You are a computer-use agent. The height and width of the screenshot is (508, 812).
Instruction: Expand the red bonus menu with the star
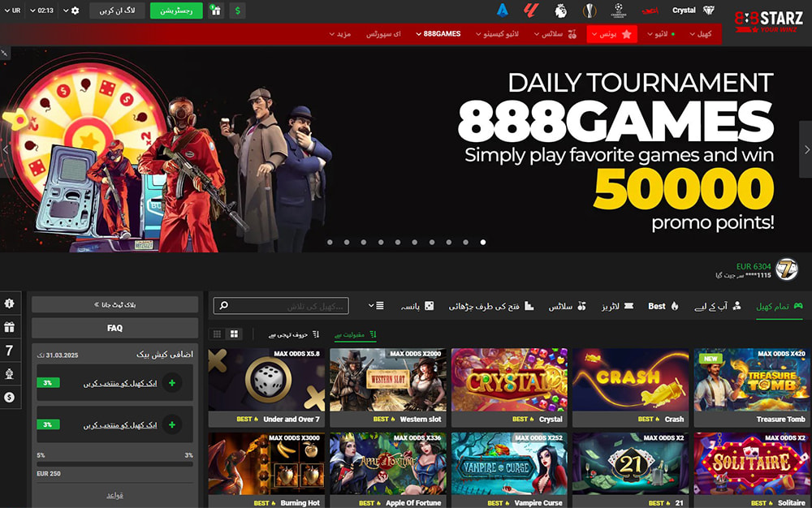[611, 34]
